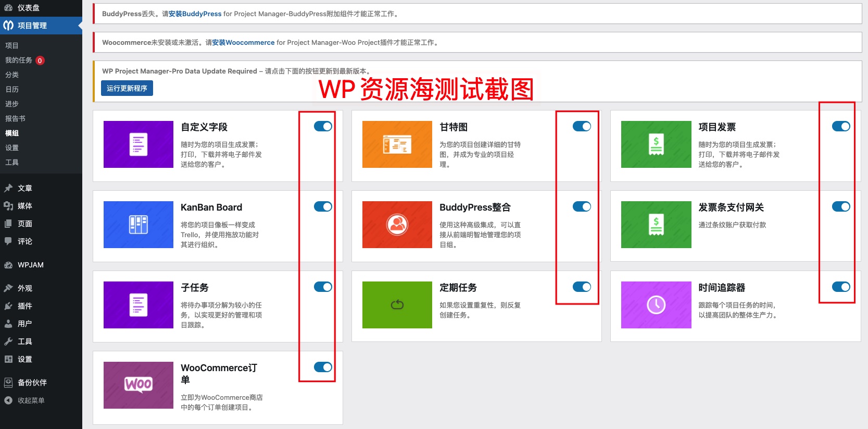The height and width of the screenshot is (429, 868).
Task: Click the 运行更新程序 button
Action: click(127, 88)
